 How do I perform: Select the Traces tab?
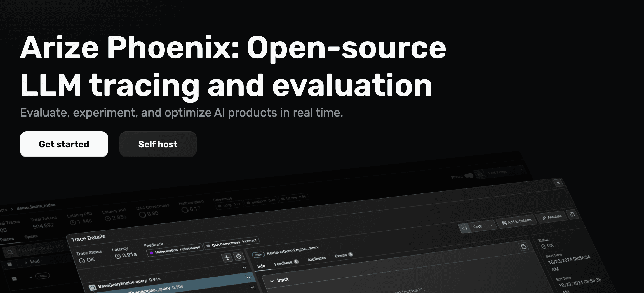point(7,239)
